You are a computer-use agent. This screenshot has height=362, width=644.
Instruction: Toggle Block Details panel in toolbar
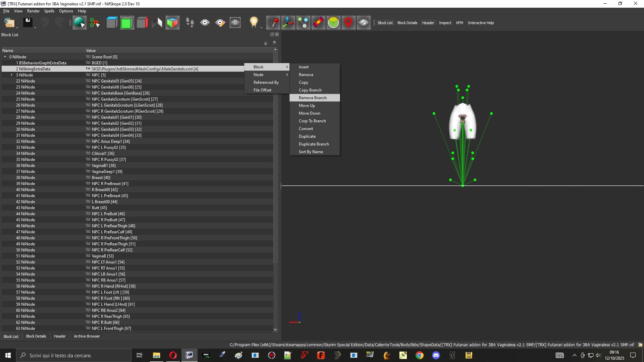click(407, 23)
